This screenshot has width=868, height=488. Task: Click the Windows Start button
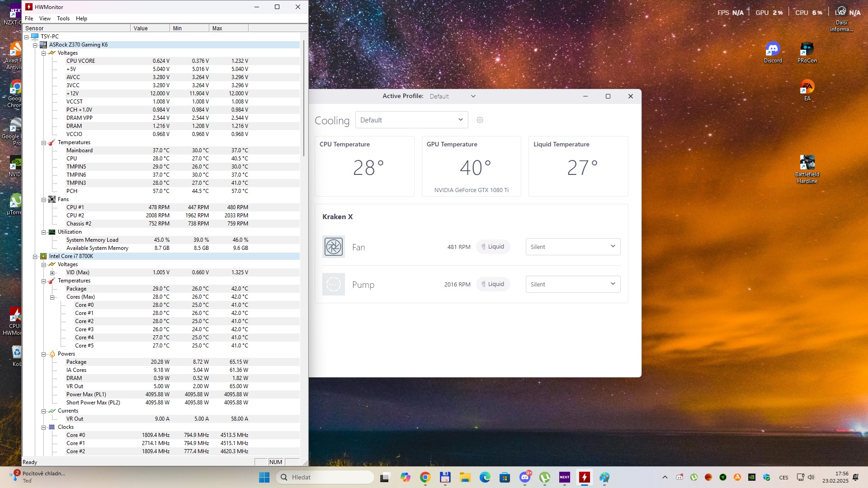(264, 477)
